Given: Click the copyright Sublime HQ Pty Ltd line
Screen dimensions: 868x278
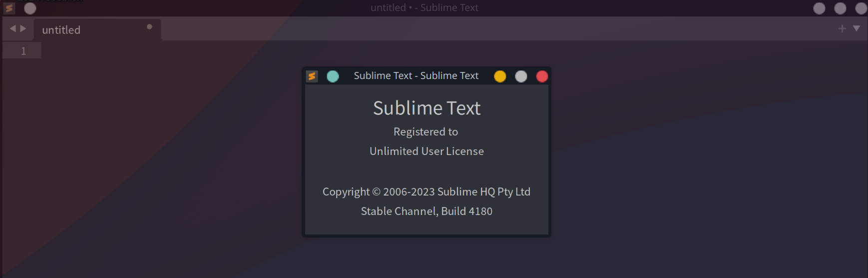Looking at the screenshot, I should [x=427, y=192].
